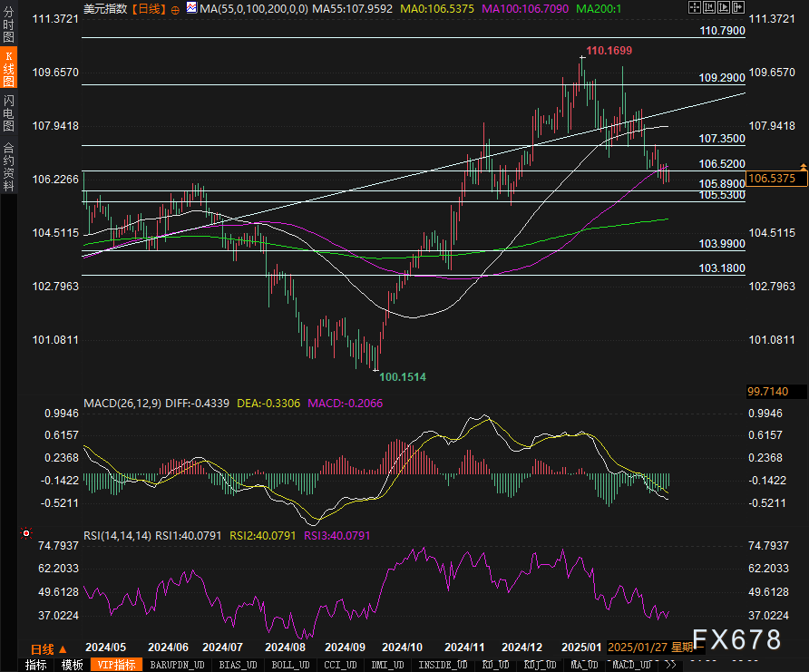Switch to 分时图 view
Screen dimensions: 809x672
(x=8, y=28)
